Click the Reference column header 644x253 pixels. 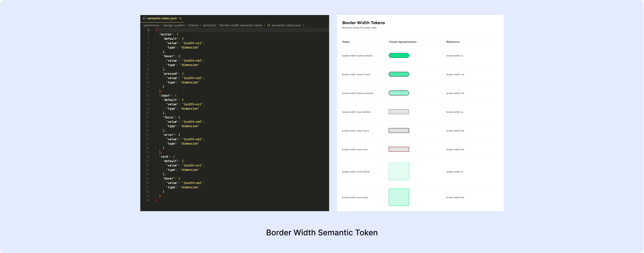[x=453, y=42]
